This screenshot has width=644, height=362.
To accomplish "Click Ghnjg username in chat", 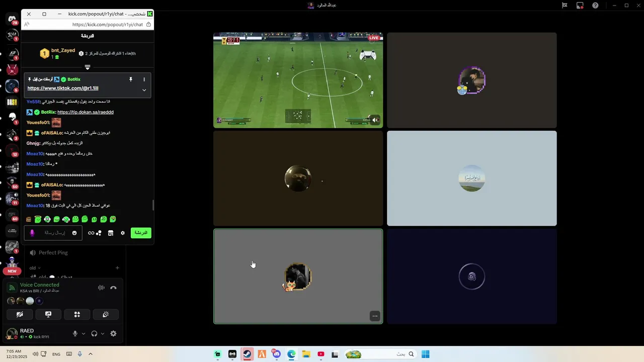I will [33, 143].
